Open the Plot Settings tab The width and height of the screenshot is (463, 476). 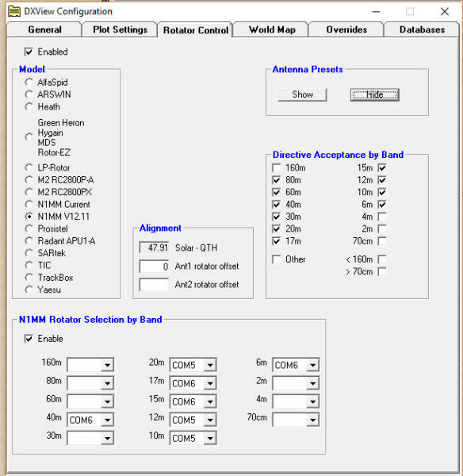(x=120, y=30)
